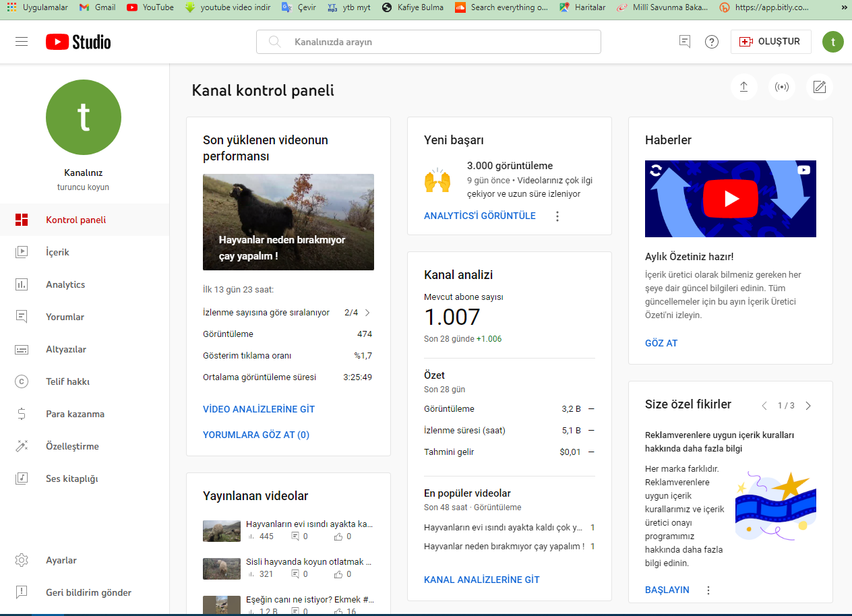Viewport: 852px width, 616px height.
Task: Click KANAL ANALİZLERİNE GİT link
Action: [482, 580]
